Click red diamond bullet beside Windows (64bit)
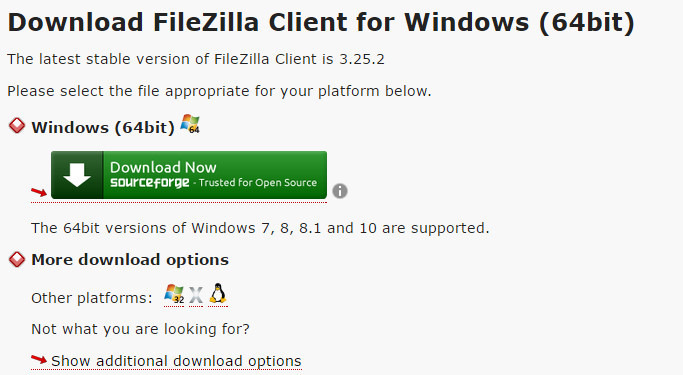 click(x=17, y=125)
